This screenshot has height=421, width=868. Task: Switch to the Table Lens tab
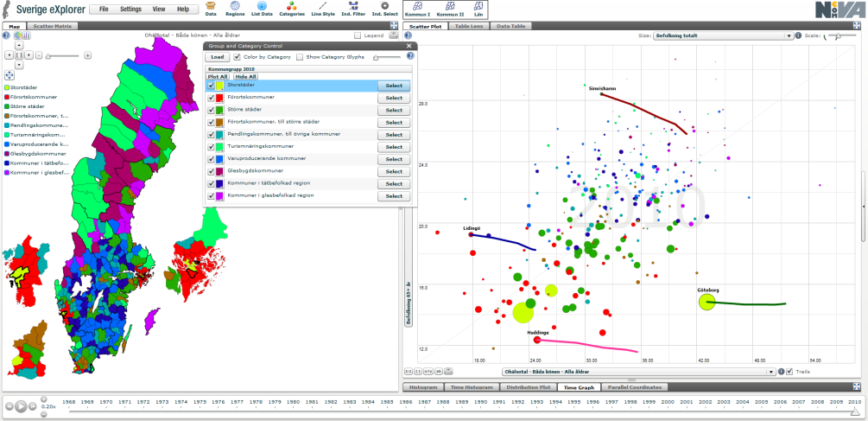[468, 26]
